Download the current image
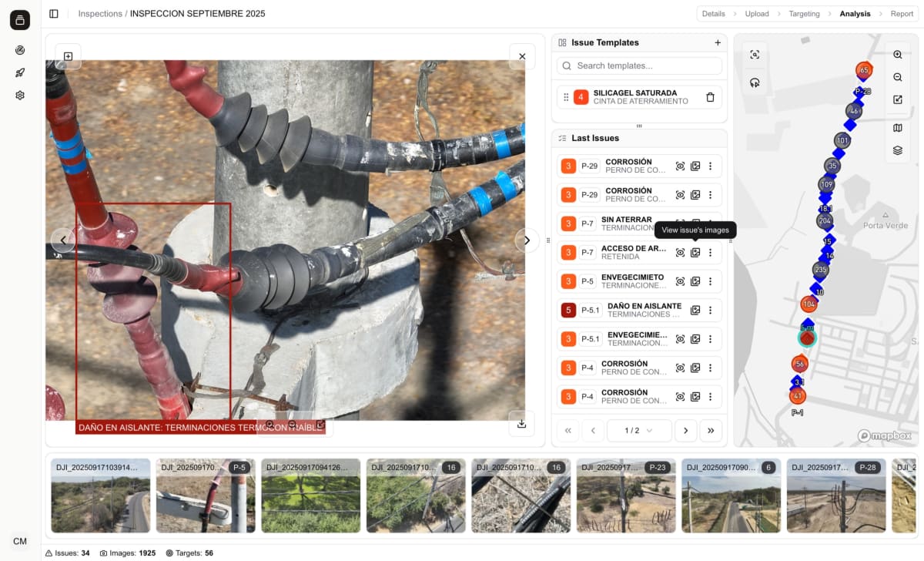The width and height of the screenshot is (924, 561). tap(522, 423)
